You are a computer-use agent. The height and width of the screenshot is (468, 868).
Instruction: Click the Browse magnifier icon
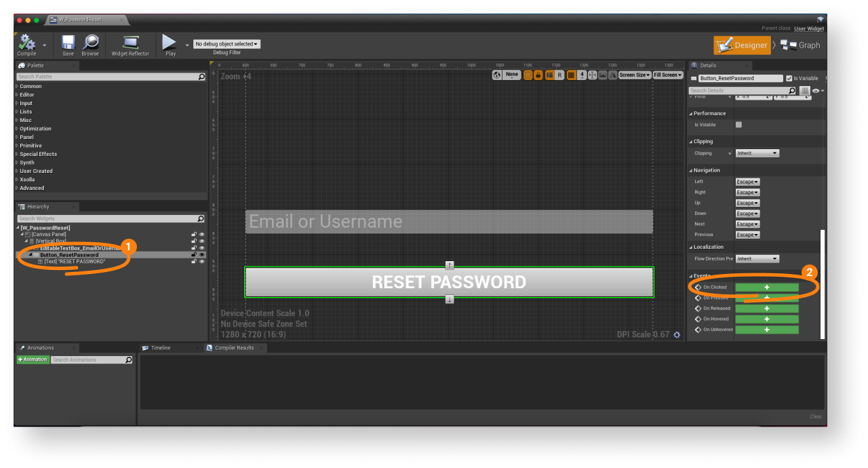click(x=90, y=44)
